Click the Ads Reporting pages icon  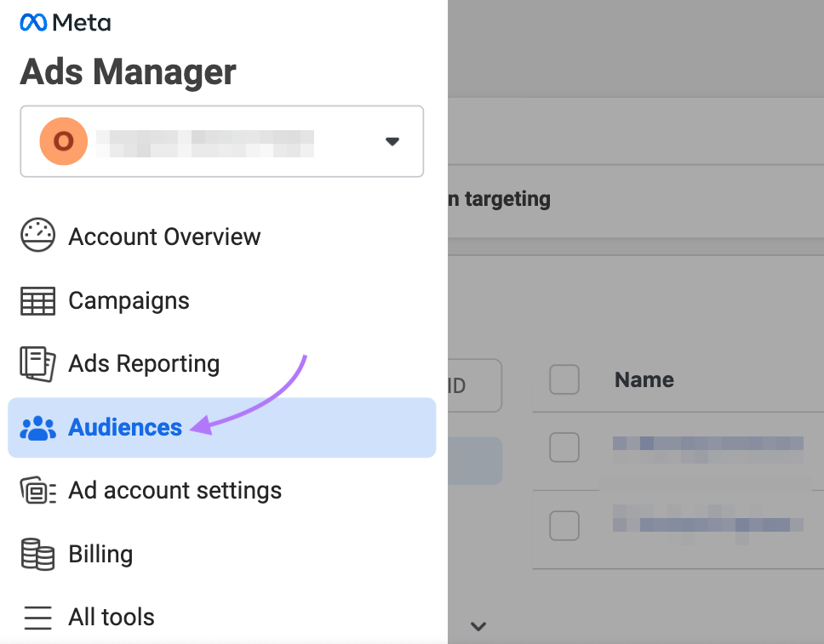(x=36, y=363)
